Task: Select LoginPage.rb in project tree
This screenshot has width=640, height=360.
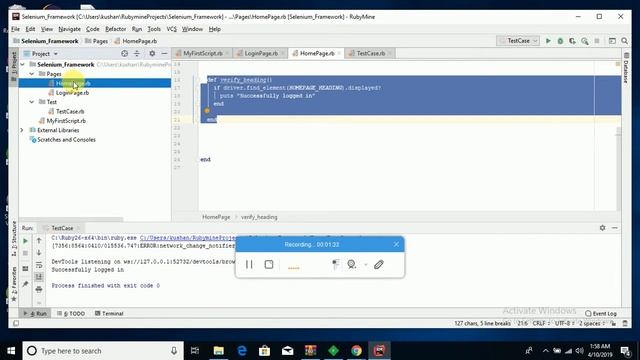Action: point(72,93)
